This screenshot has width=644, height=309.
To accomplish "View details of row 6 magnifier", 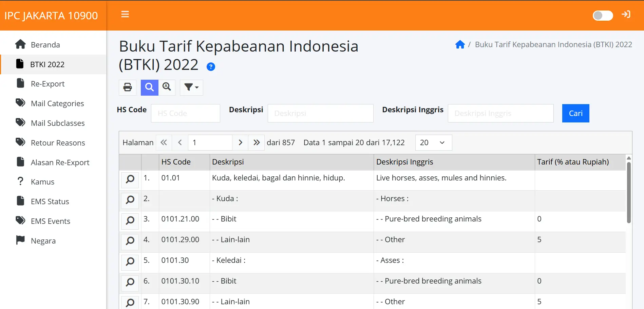I will pos(130,283).
